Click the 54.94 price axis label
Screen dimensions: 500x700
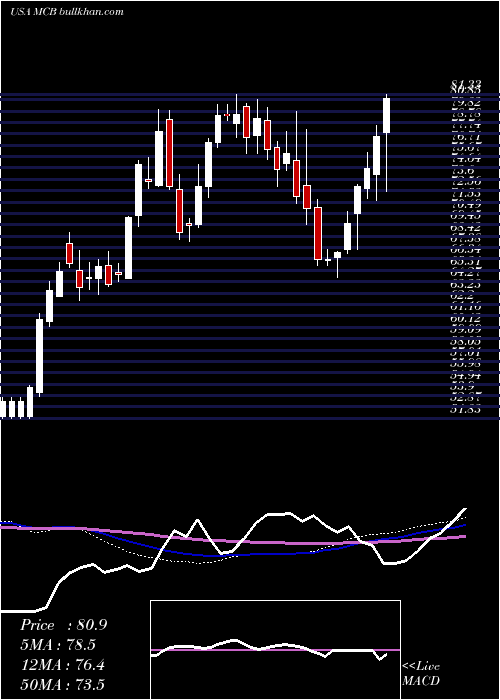tap(465, 375)
